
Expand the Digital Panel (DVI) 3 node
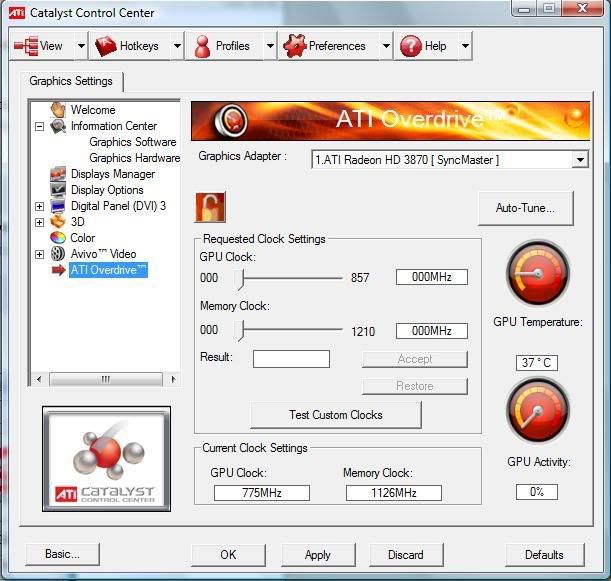(39, 206)
